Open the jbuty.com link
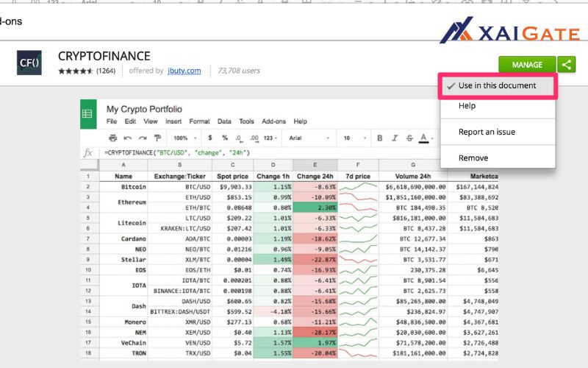 [184, 71]
